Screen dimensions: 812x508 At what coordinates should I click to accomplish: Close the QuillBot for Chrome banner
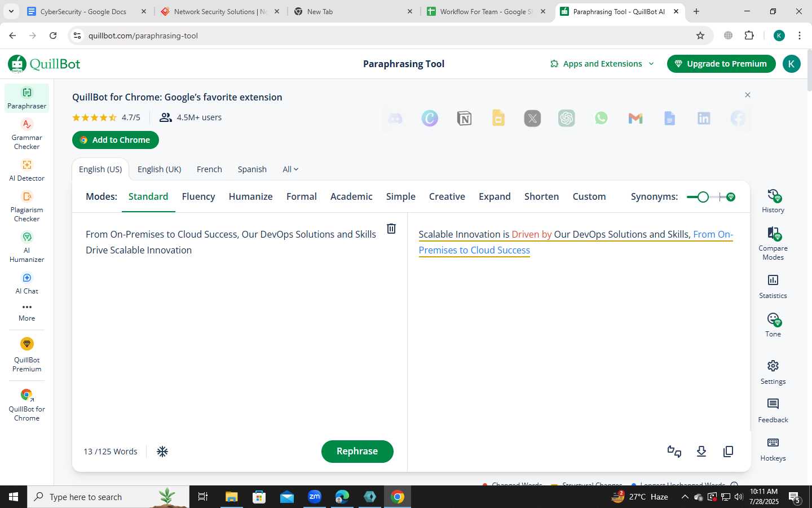click(748, 95)
